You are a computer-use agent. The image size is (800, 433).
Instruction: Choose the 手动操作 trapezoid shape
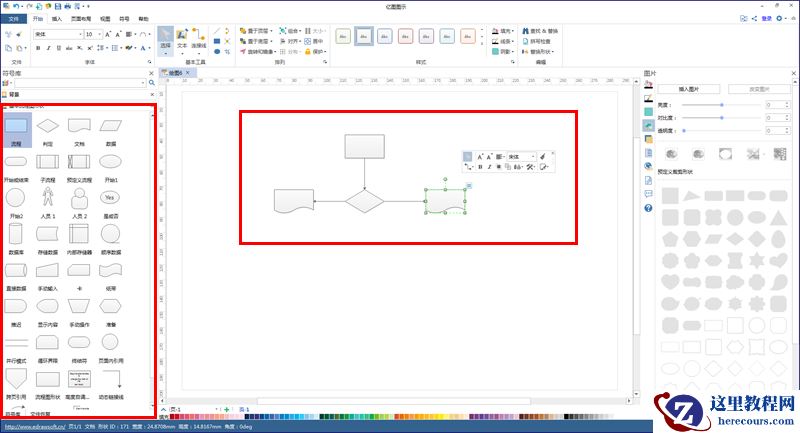[79, 306]
